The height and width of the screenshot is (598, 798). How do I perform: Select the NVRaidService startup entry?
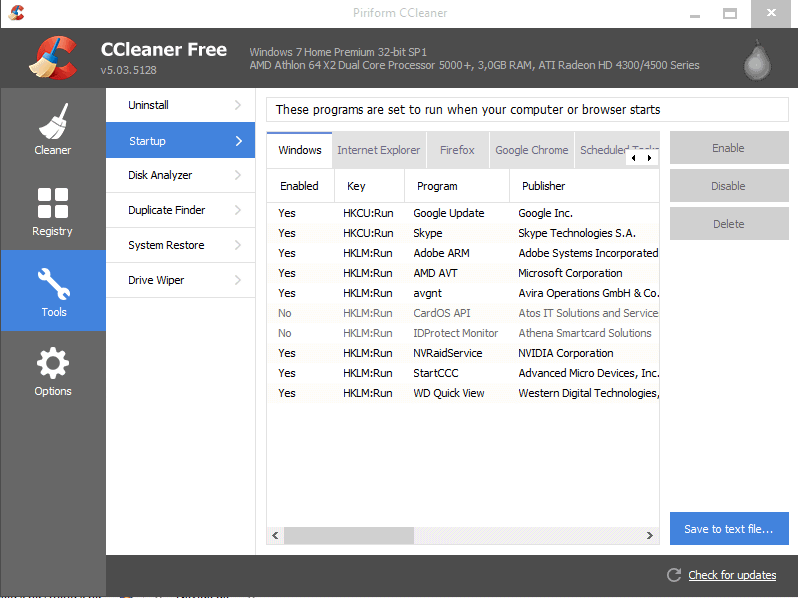point(463,353)
